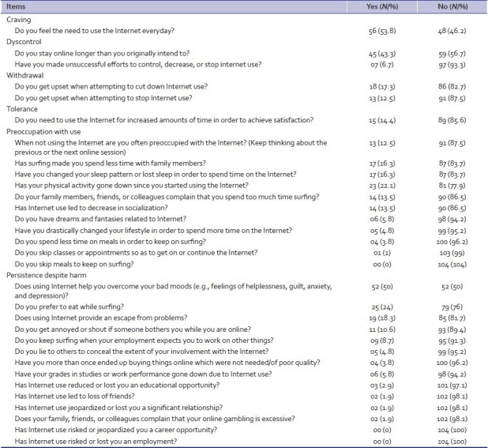
Task: Click the value '25 (24)'
Action: point(382,307)
